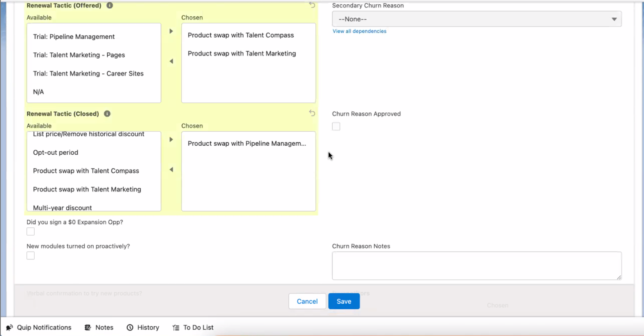Open the To Do List utility item
644x336 pixels.
coord(193,327)
